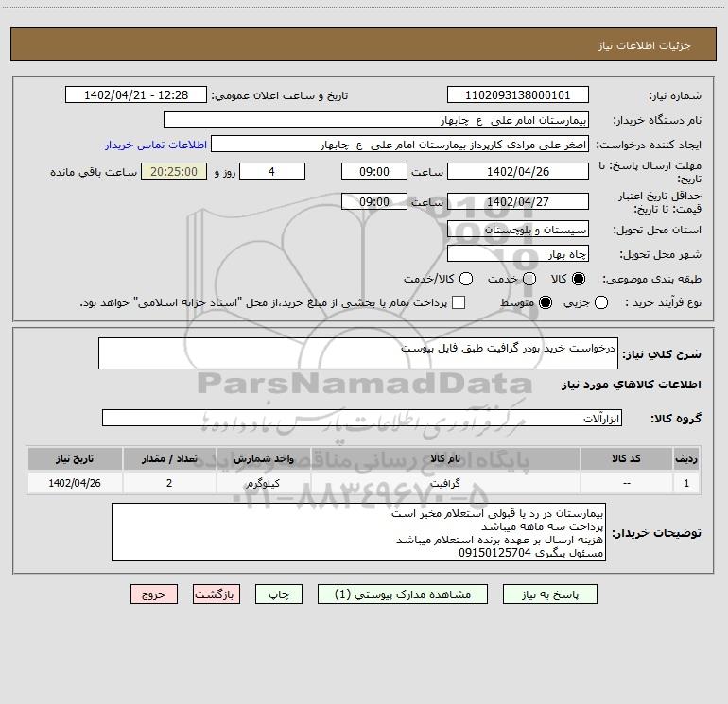
Task: Click the quantity cell showing 2
Action: point(169,483)
